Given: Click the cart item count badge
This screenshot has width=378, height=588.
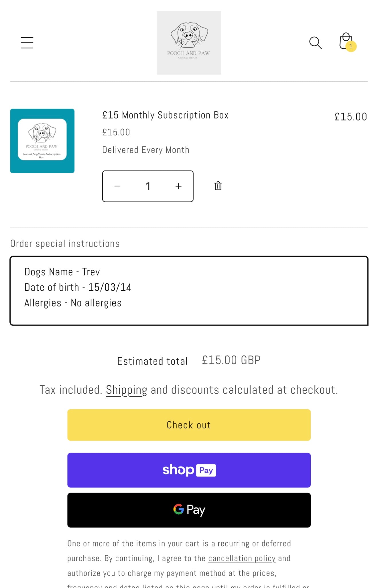Looking at the screenshot, I should point(351,47).
